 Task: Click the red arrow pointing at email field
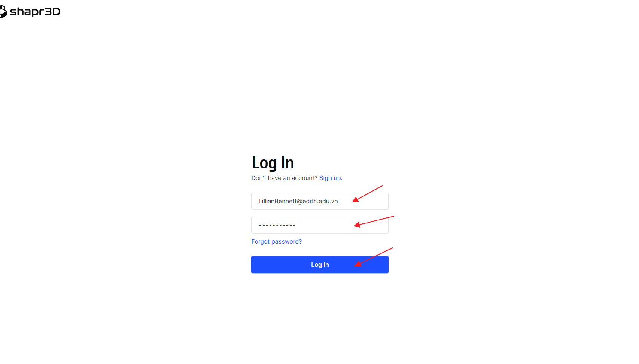367,194
